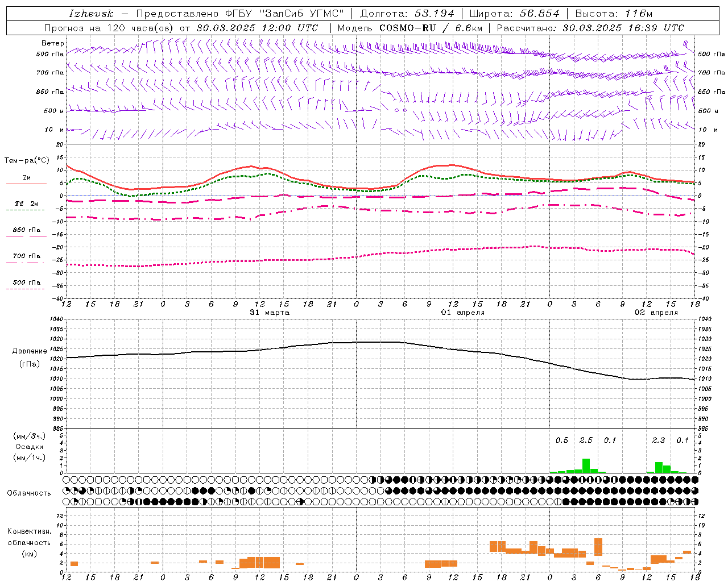The image size is (728, 582).
Task: Click the 0.5 precipitation total
Action: pos(562,440)
